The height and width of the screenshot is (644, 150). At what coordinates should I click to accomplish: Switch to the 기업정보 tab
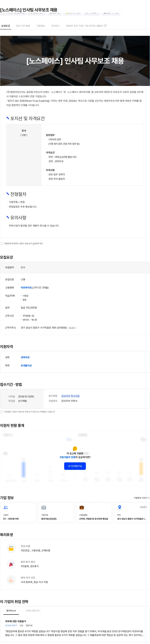click(40, 26)
